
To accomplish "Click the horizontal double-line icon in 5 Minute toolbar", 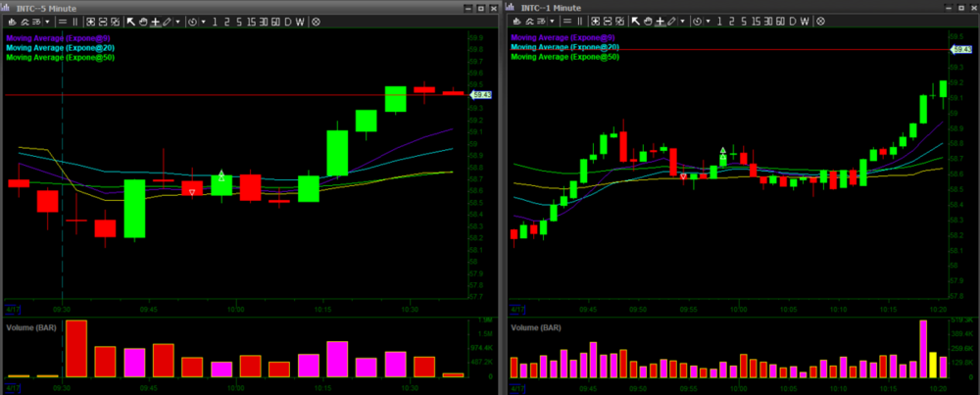I will 61,21.
